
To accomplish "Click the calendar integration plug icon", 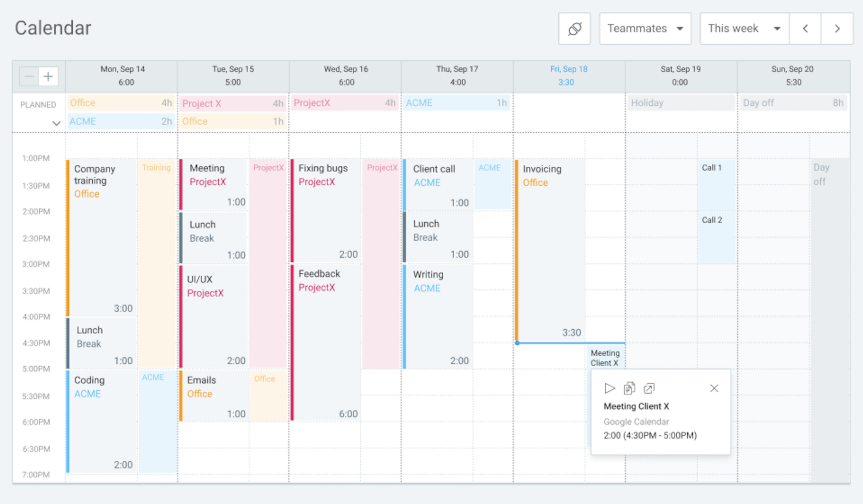I will [574, 29].
